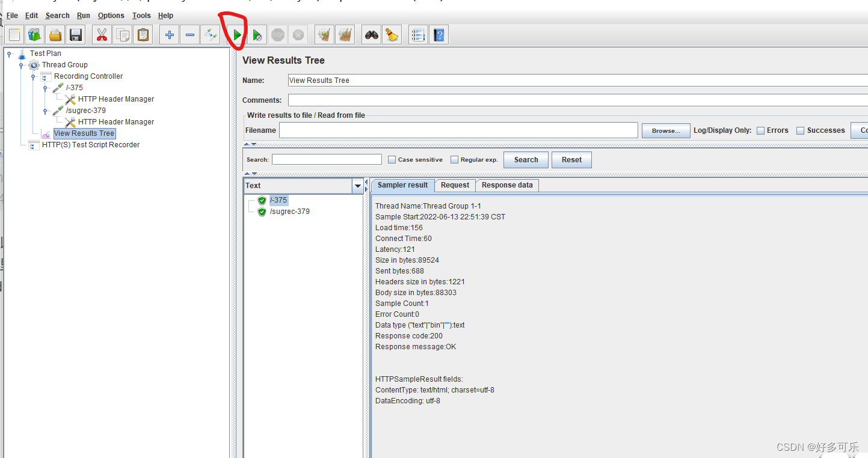Collapse the /-375 sampler node

pos(46,88)
